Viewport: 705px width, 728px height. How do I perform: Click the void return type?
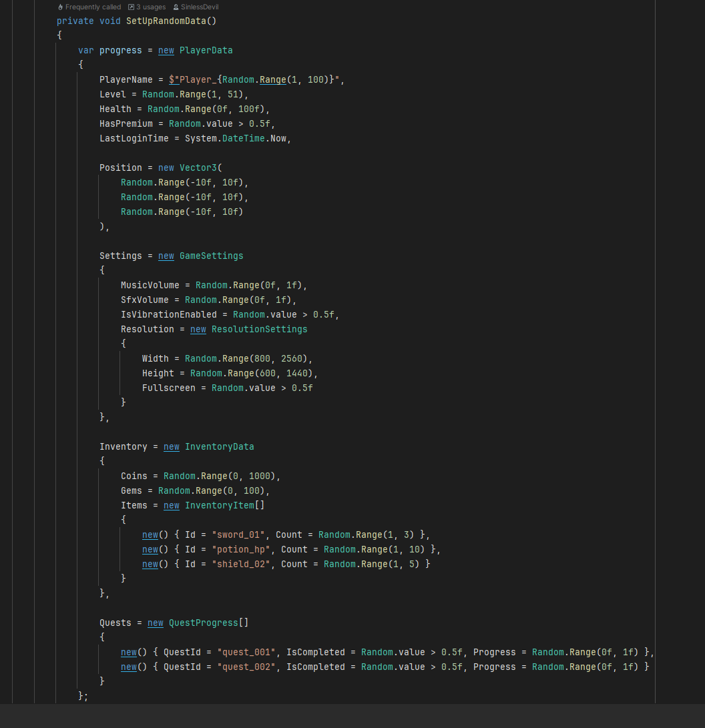pyautogui.click(x=110, y=21)
